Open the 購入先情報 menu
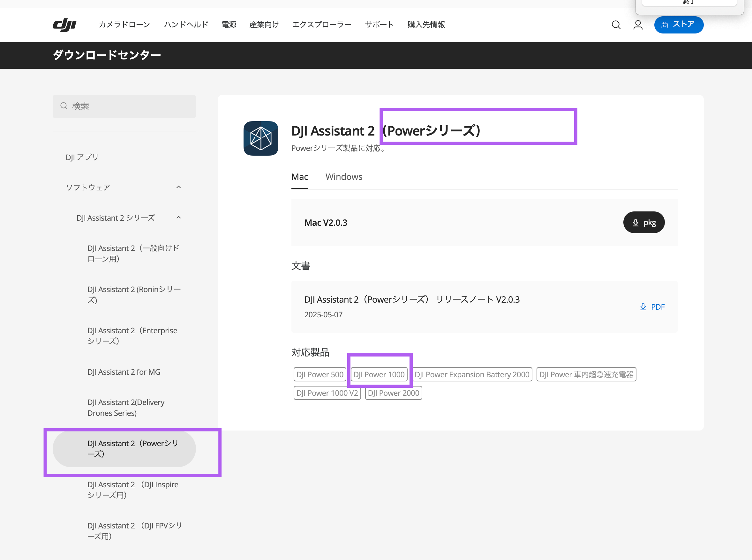This screenshot has height=560, width=752. (426, 25)
